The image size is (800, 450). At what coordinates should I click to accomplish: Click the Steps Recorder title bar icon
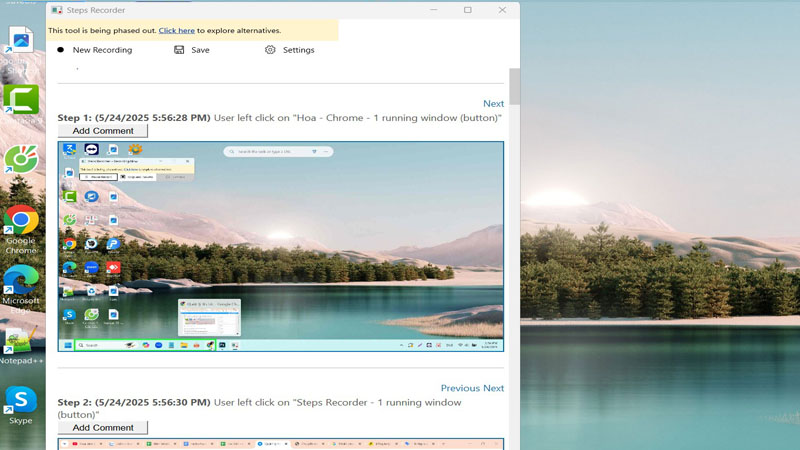pos(57,10)
